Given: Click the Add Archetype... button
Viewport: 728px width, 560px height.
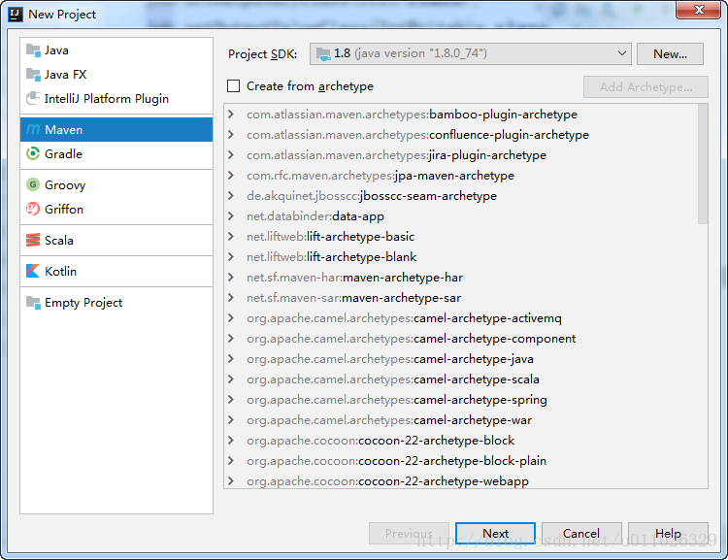Looking at the screenshot, I should pos(645,86).
